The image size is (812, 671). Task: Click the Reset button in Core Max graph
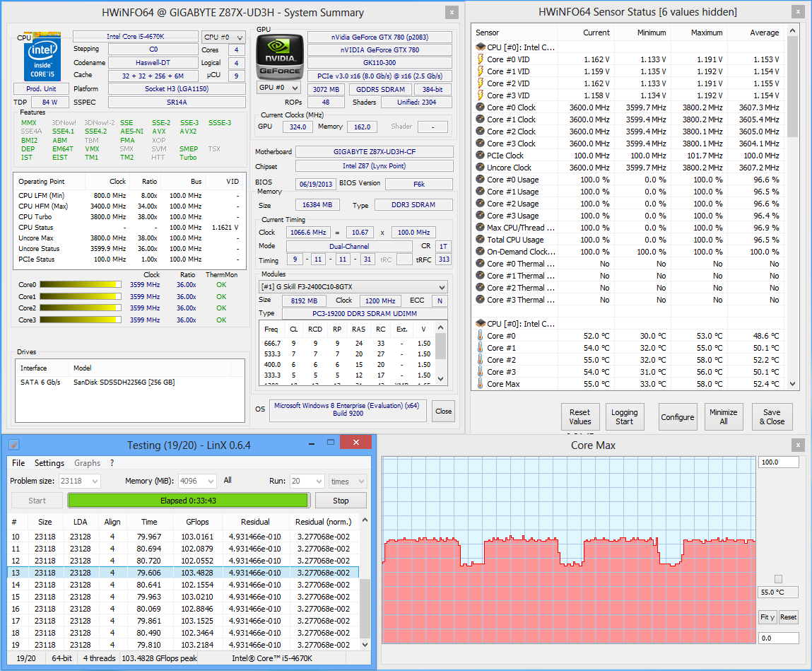coord(788,617)
